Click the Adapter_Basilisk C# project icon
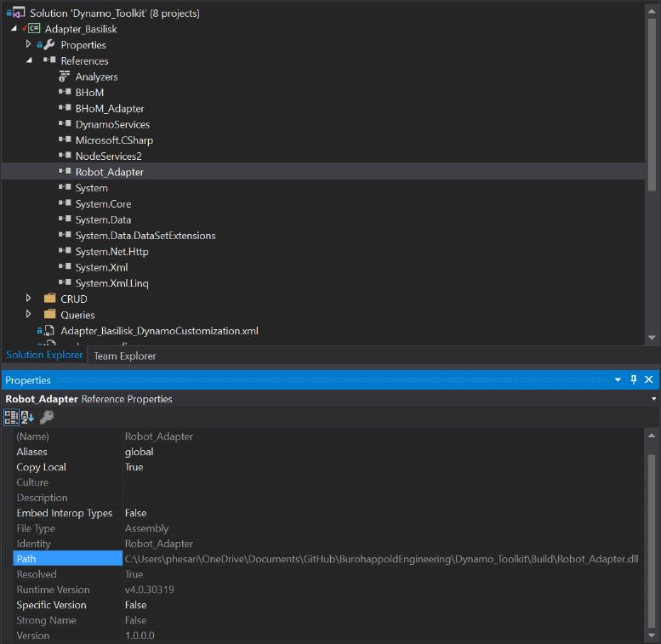This screenshot has height=644, width=661. pos(33,29)
